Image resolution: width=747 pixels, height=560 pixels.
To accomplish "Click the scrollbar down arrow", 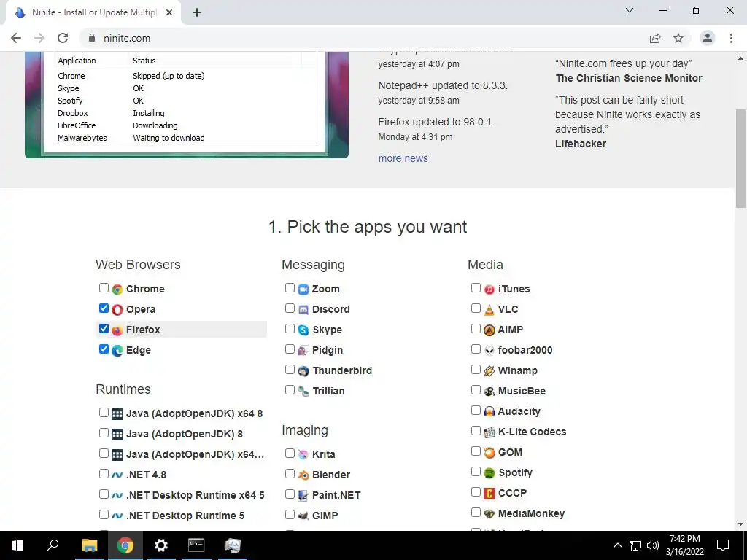I will [x=740, y=525].
